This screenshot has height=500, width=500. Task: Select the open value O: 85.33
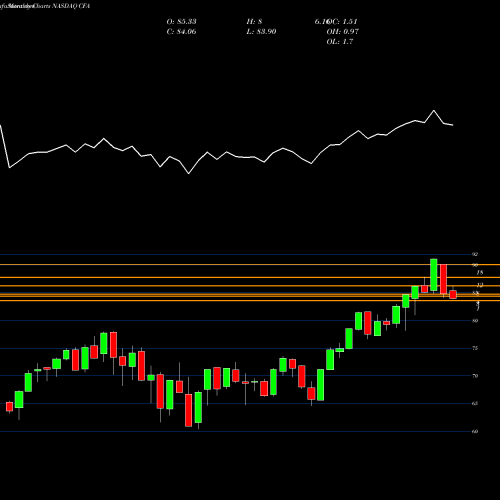[x=181, y=22]
